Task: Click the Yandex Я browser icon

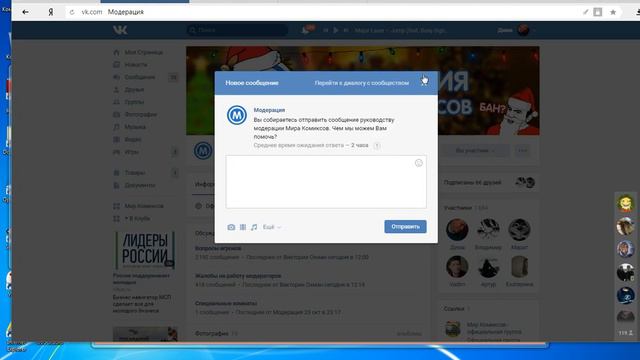Action: click(51, 12)
